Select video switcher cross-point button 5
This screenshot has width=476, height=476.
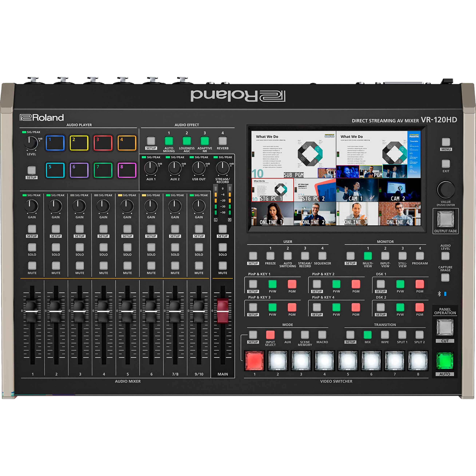click(348, 360)
